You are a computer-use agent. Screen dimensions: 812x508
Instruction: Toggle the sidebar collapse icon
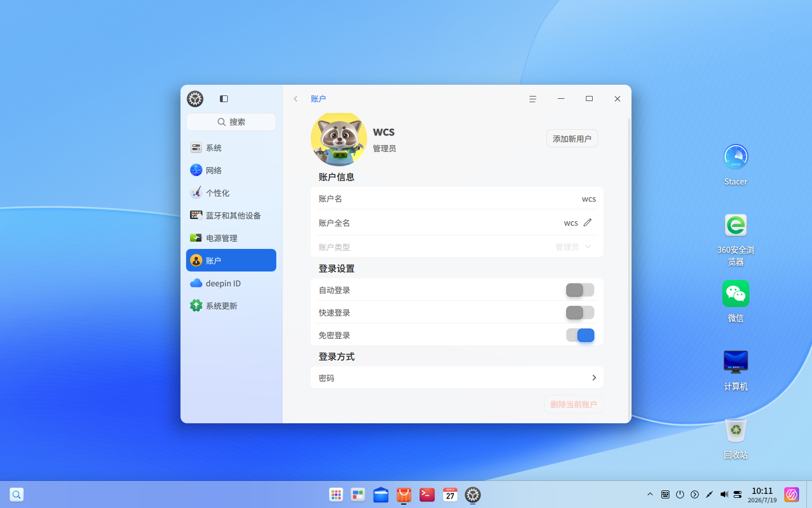224,99
